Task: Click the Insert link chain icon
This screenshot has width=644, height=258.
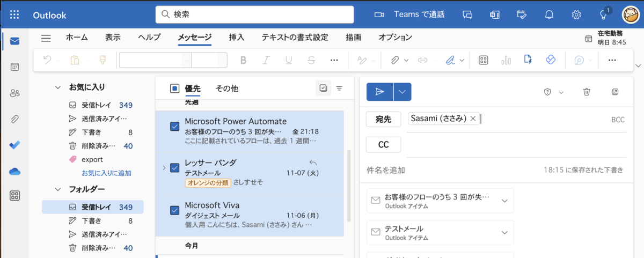Action: tap(423, 60)
